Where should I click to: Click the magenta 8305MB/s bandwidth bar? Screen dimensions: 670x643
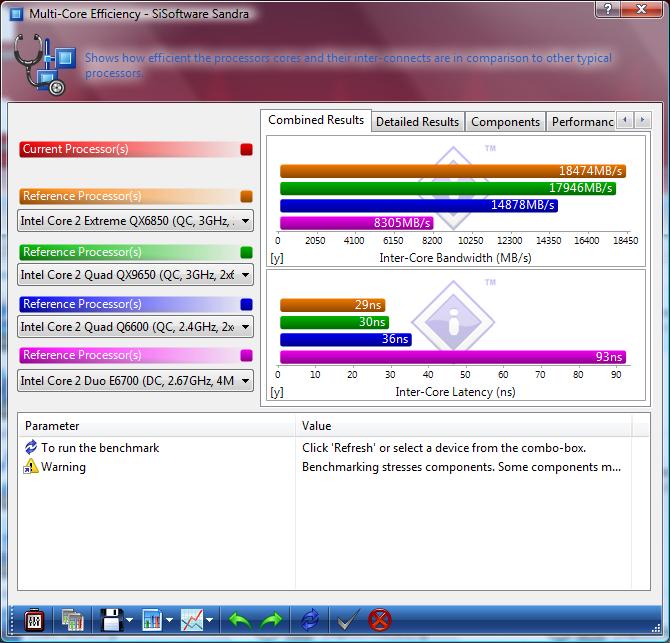pyautogui.click(x=357, y=223)
